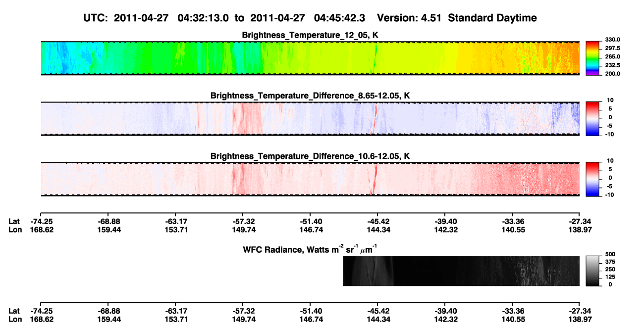Click the -10 tick on the 8.65-12.05 colorbar

610,134
